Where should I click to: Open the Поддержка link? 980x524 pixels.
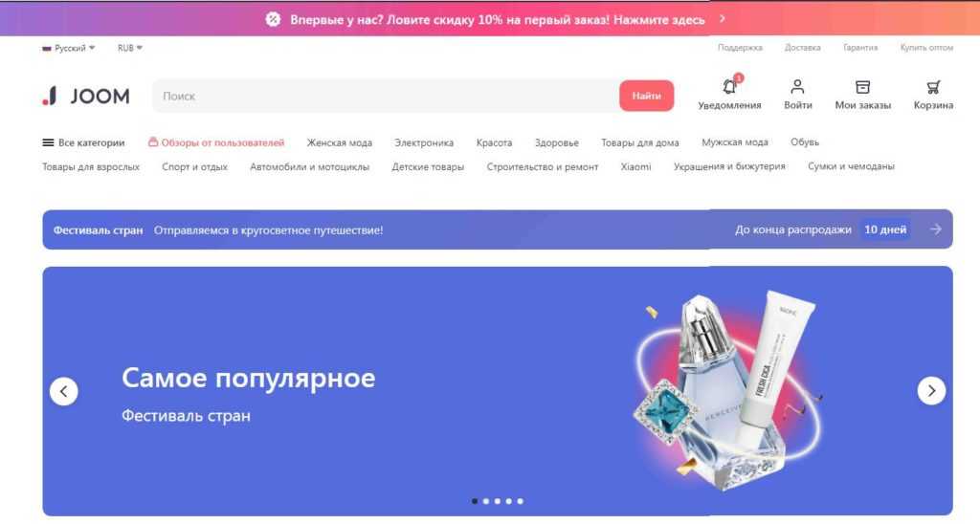click(x=740, y=48)
